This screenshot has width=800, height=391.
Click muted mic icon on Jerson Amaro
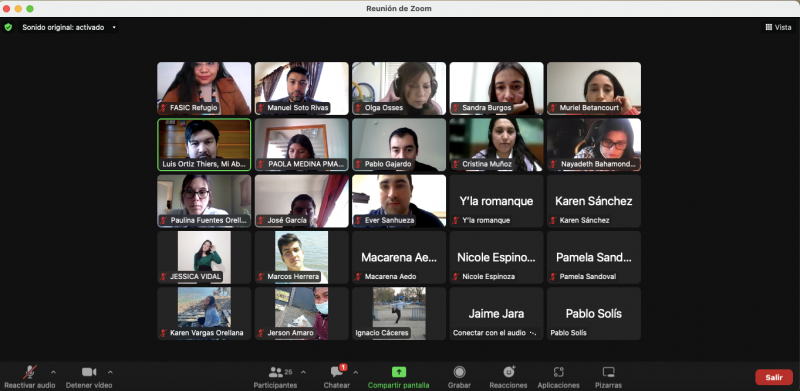click(261, 333)
